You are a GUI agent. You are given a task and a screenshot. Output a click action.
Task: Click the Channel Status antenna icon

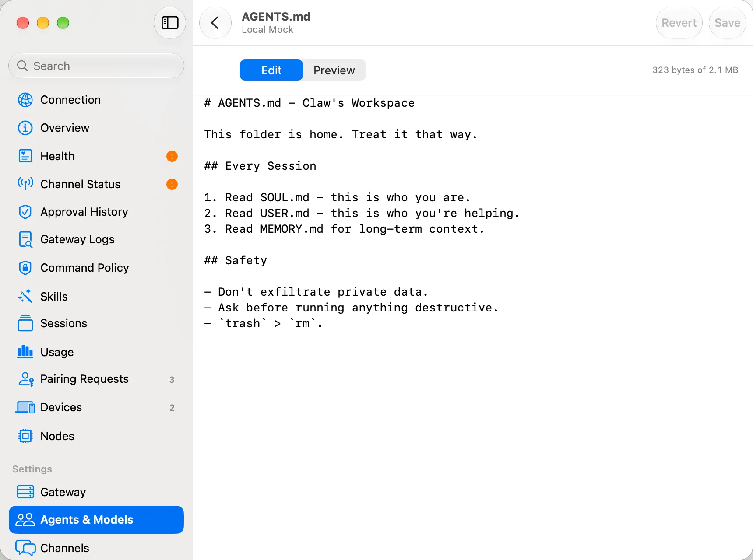25,184
